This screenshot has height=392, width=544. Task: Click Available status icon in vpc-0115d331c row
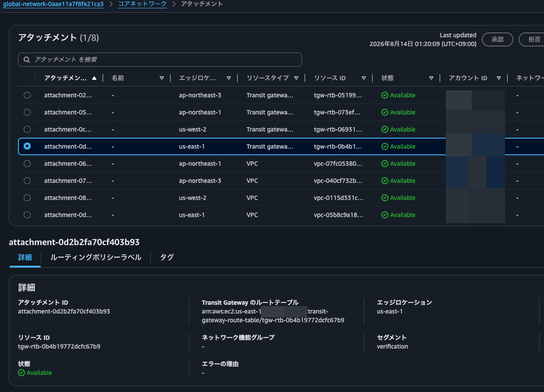click(385, 198)
